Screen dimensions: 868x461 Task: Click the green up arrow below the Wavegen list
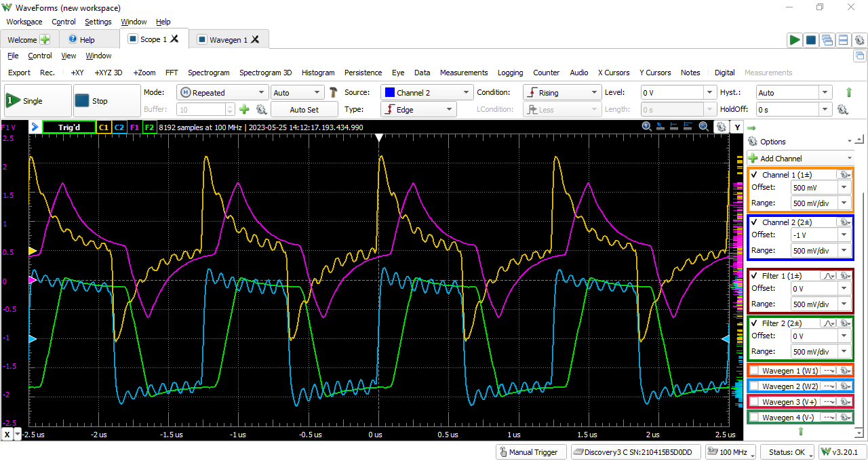800,431
